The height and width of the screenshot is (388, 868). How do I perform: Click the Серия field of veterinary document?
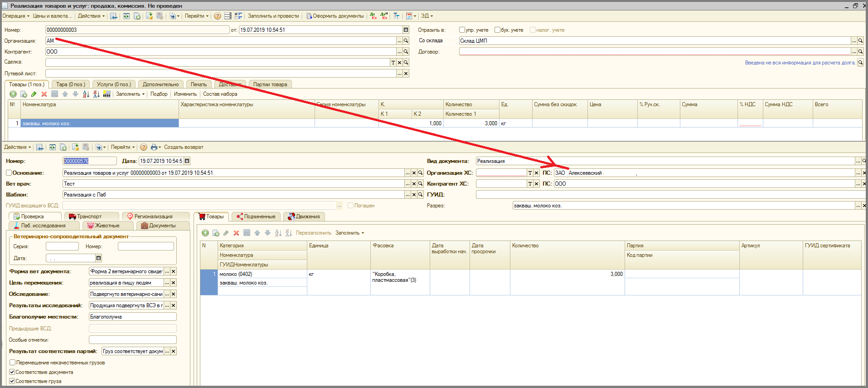click(62, 246)
